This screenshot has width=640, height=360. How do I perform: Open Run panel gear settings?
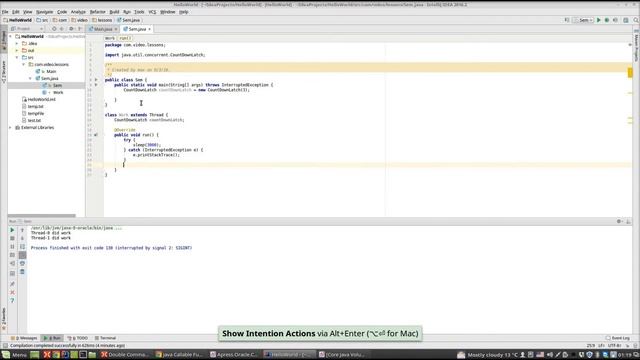coord(619,221)
